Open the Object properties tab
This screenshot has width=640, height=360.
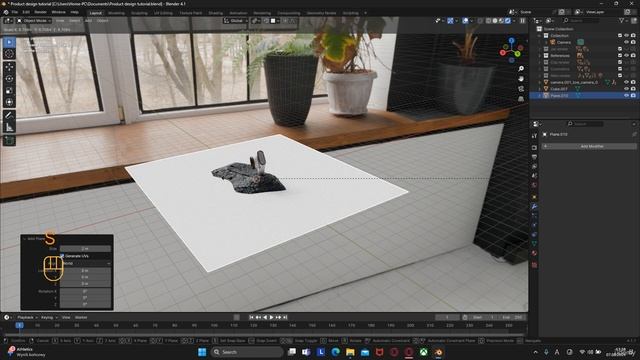coord(534,197)
